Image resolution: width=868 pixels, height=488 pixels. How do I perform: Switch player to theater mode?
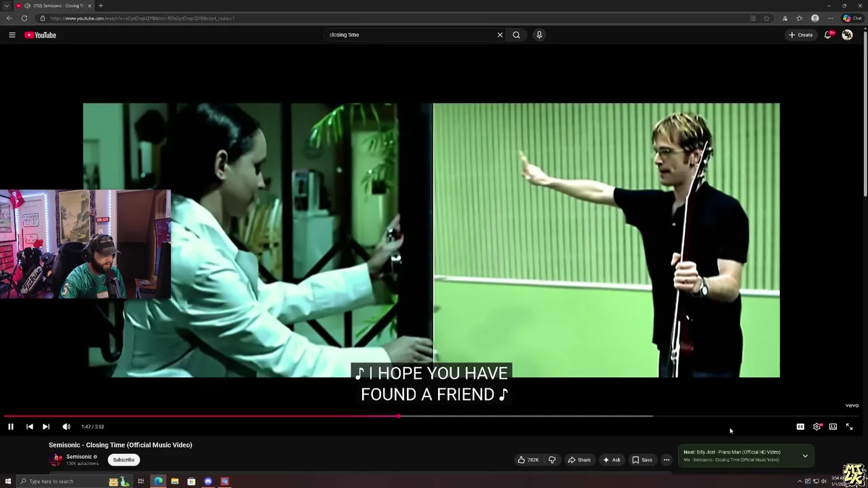point(833,426)
